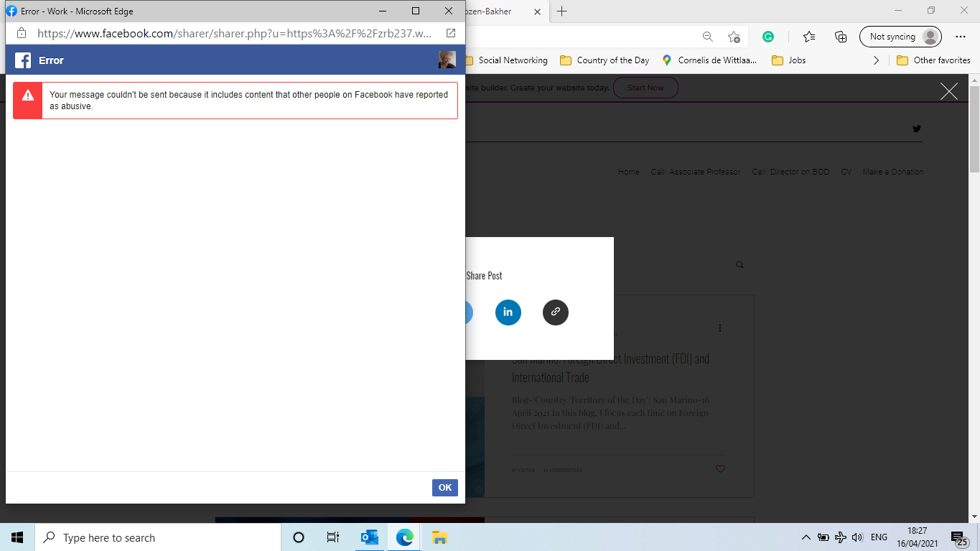Viewport: 980px width, 551px height.
Task: Open the Collections icon
Action: [841, 37]
